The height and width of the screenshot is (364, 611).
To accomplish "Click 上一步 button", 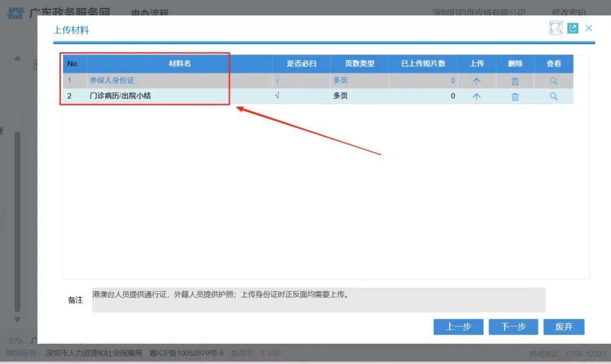I will click(x=458, y=327).
